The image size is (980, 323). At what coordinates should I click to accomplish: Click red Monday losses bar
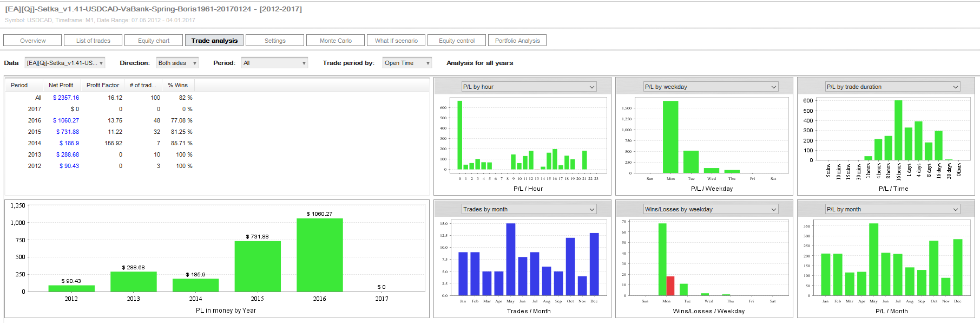click(670, 286)
